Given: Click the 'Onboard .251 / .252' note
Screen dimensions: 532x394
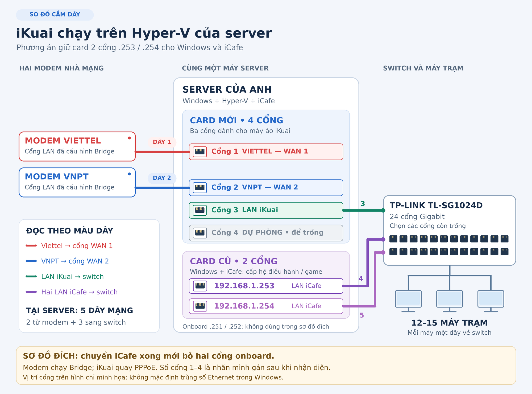Looking at the screenshot, I should click(256, 327).
